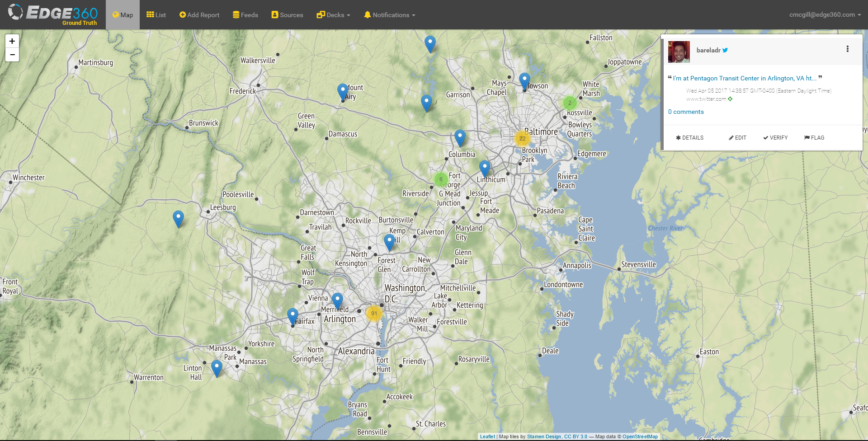Expand the cmcgill@edge360.com account menu

pyautogui.click(x=825, y=14)
